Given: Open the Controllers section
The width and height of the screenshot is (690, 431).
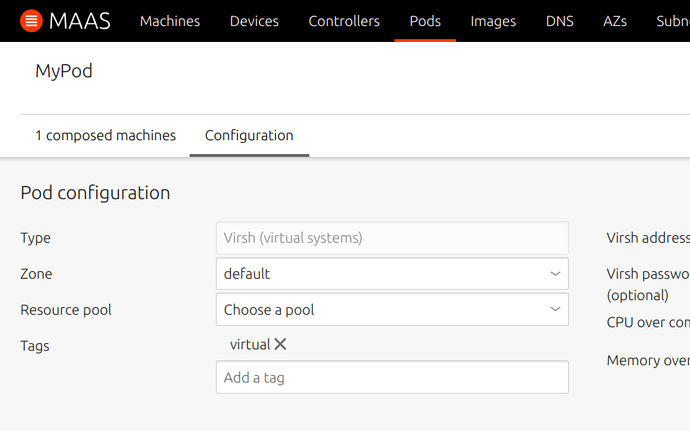Looking at the screenshot, I should 344,21.
